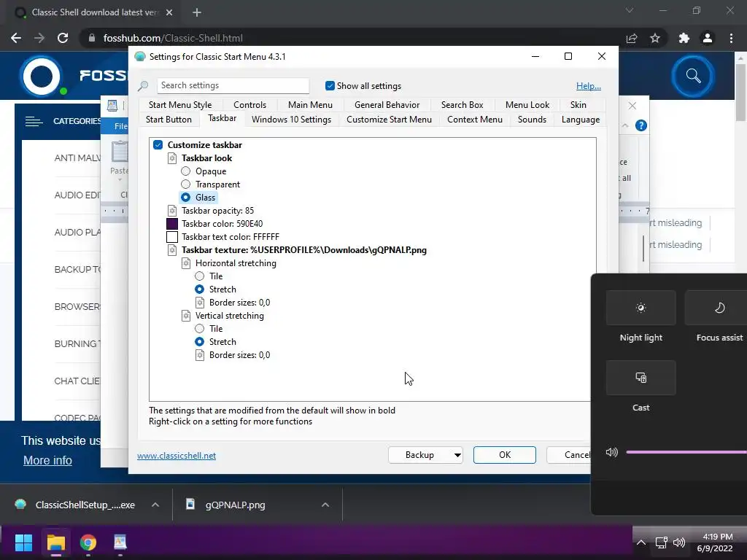The width and height of the screenshot is (747, 560).
Task: Open the WordPad taskbar icon
Action: click(x=120, y=542)
